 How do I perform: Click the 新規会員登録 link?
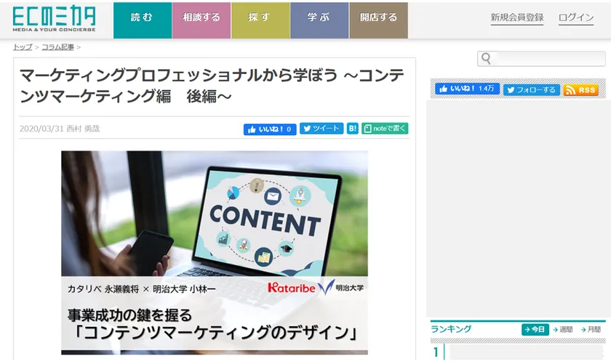coord(516,17)
